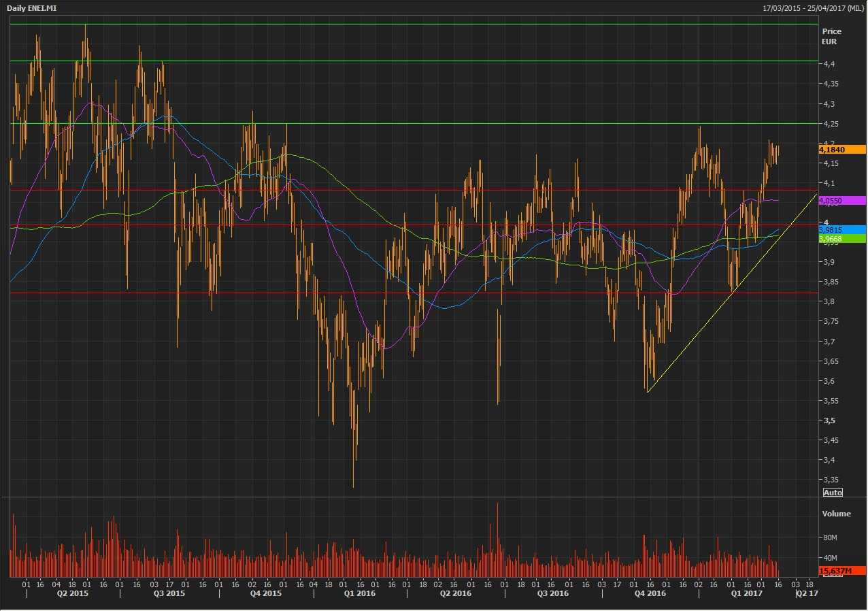Viewport: 868px width, 611px height.
Task: Click the green 3,9668 moving average tag
Action: tap(842, 239)
